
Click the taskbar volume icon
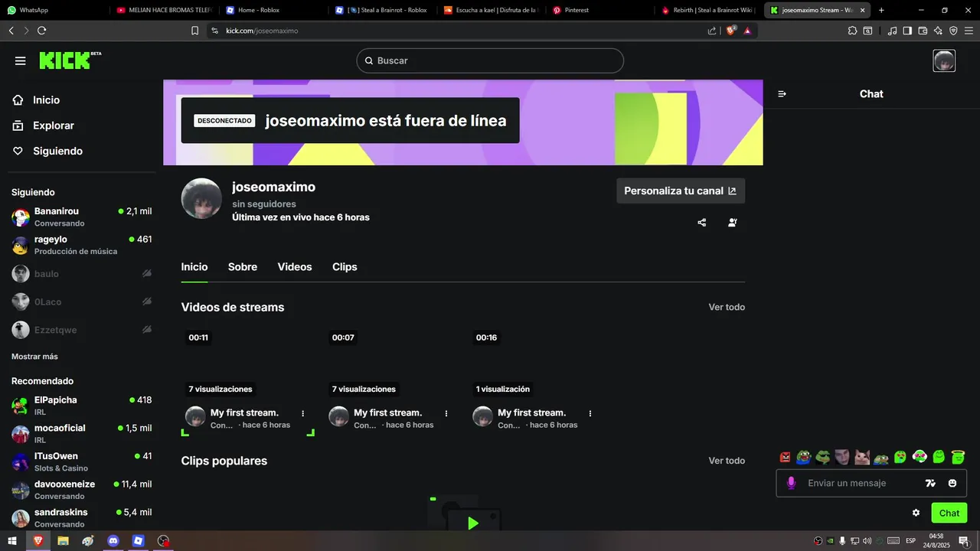tap(867, 541)
